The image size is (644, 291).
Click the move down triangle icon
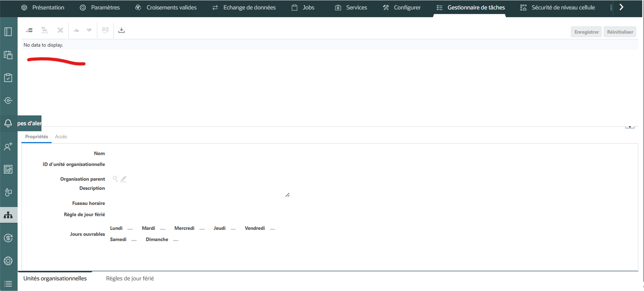(x=89, y=30)
